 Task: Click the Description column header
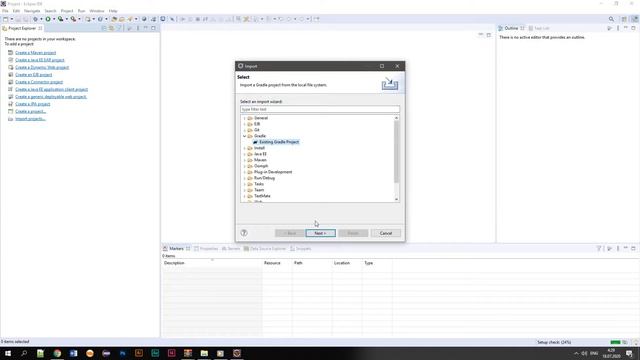click(x=212, y=263)
